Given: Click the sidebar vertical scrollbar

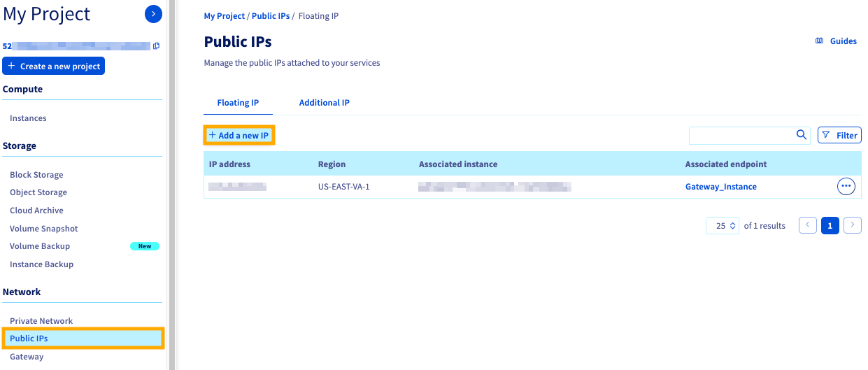Looking at the screenshot, I should pyautogui.click(x=172, y=185).
